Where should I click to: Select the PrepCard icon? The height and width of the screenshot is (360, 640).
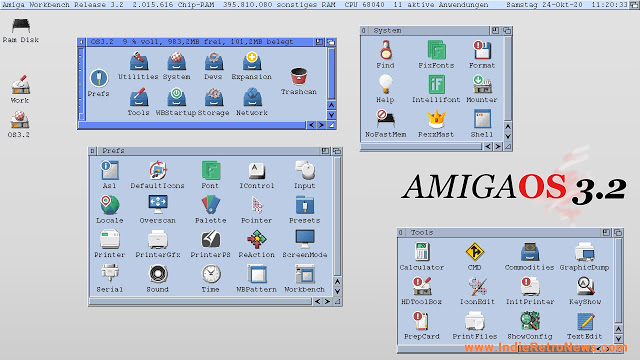point(422,321)
